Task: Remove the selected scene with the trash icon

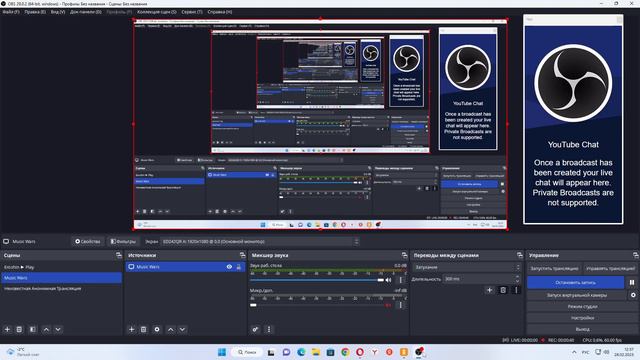Action: [x=19, y=329]
